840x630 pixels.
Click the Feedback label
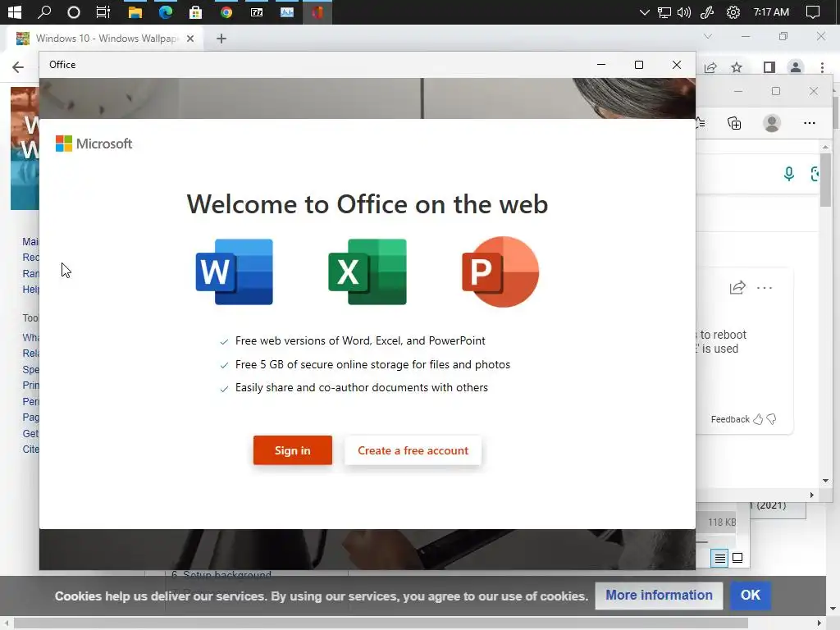pyautogui.click(x=729, y=419)
